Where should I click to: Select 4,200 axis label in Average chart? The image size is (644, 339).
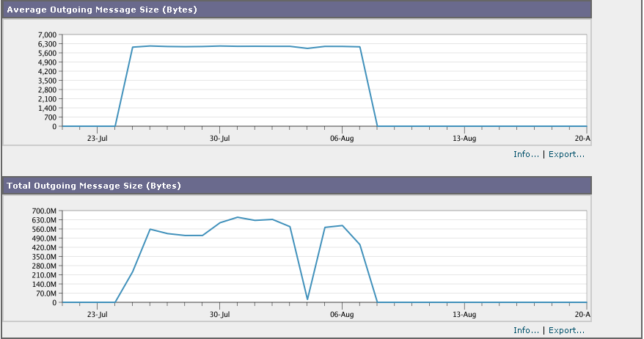[47, 71]
